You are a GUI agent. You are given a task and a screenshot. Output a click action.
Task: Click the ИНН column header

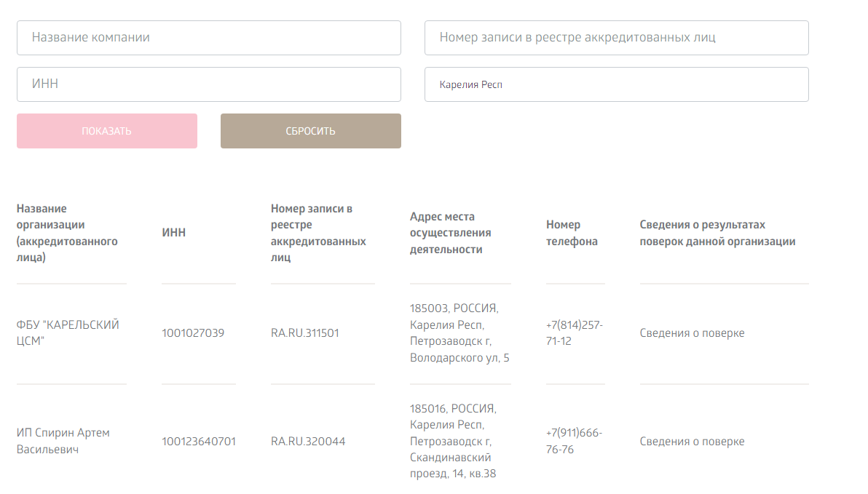174,233
